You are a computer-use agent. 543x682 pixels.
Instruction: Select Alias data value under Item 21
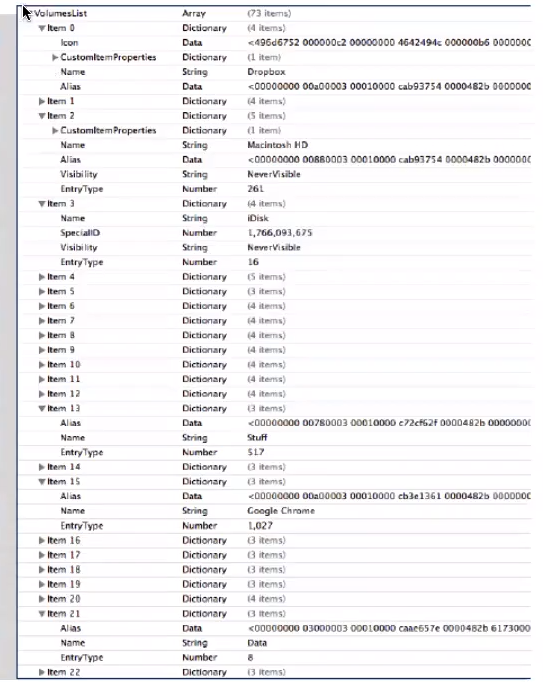tap(389, 629)
